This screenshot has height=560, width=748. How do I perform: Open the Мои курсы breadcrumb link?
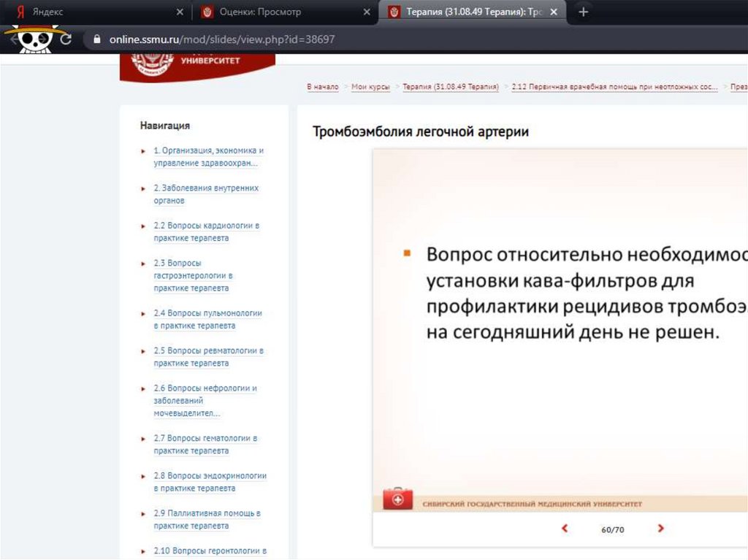(370, 87)
